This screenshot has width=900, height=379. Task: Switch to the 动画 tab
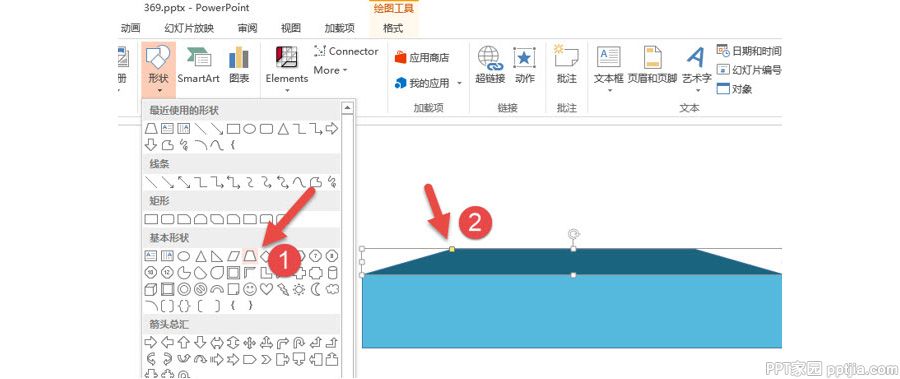130,28
